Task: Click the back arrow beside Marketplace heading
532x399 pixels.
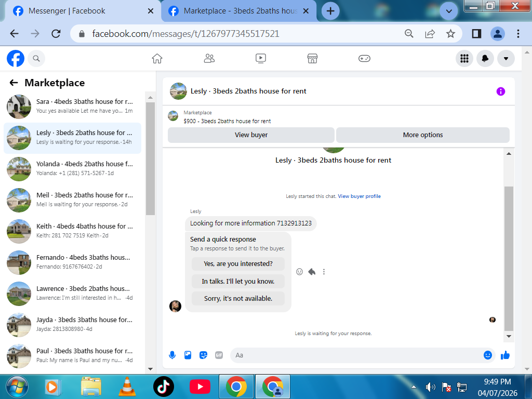Action: pyautogui.click(x=14, y=83)
